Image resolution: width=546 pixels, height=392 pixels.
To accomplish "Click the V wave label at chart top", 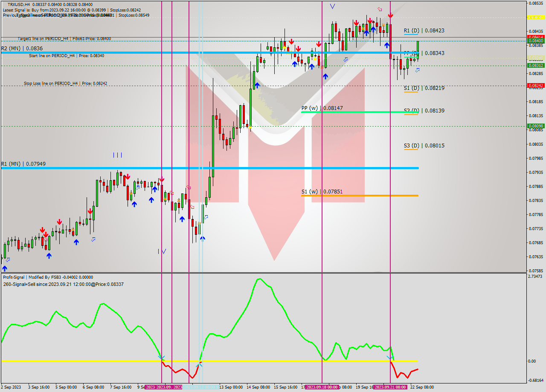I will (x=332, y=6).
